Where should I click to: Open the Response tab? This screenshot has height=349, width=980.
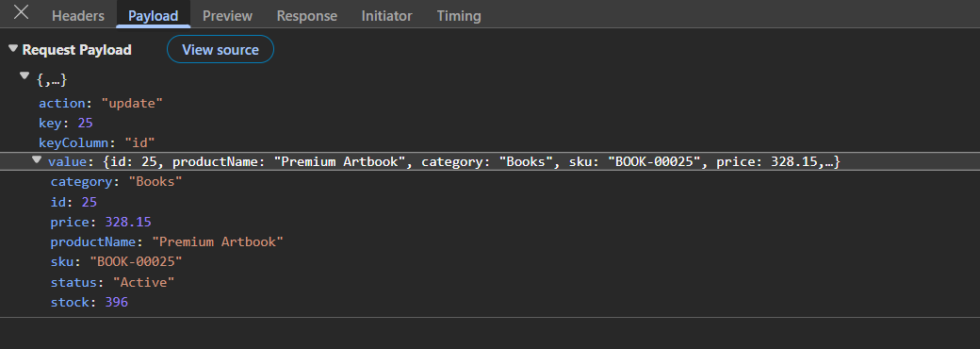click(x=307, y=16)
